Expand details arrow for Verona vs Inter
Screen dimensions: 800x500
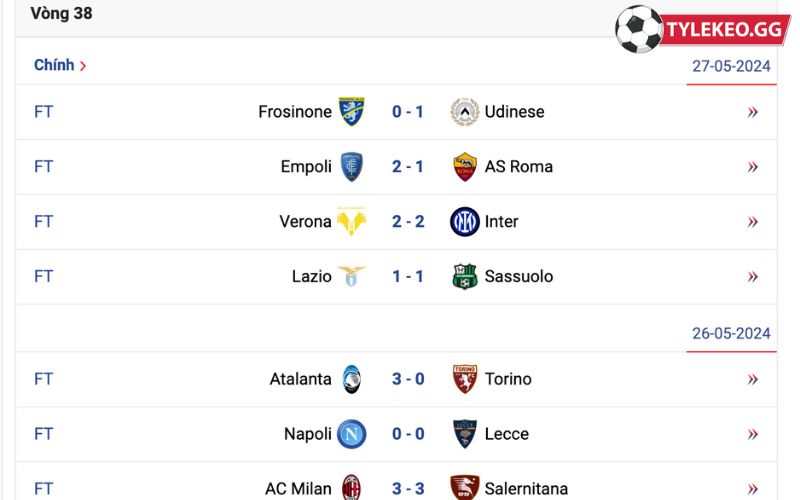click(x=753, y=222)
